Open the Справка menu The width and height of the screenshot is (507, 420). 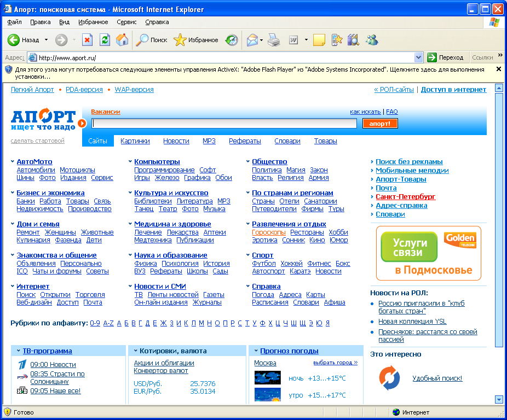point(157,22)
